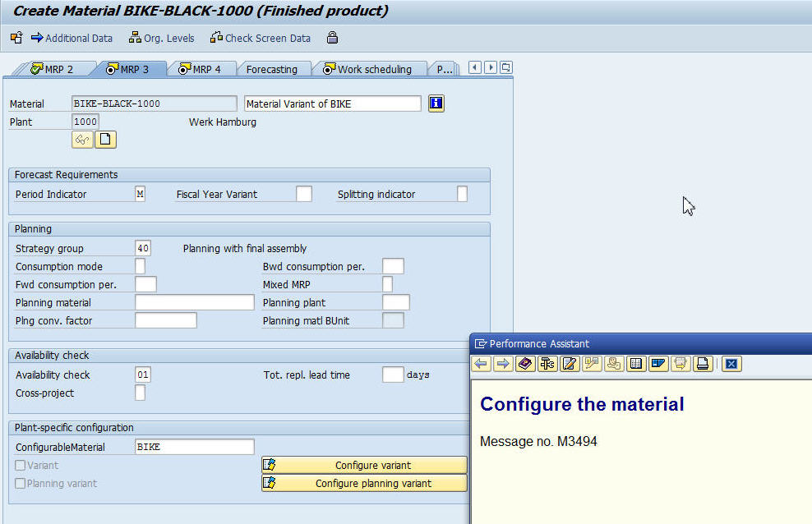The width and height of the screenshot is (812, 524).
Task: Switch to the MRP 4 tab
Action: 203,69
